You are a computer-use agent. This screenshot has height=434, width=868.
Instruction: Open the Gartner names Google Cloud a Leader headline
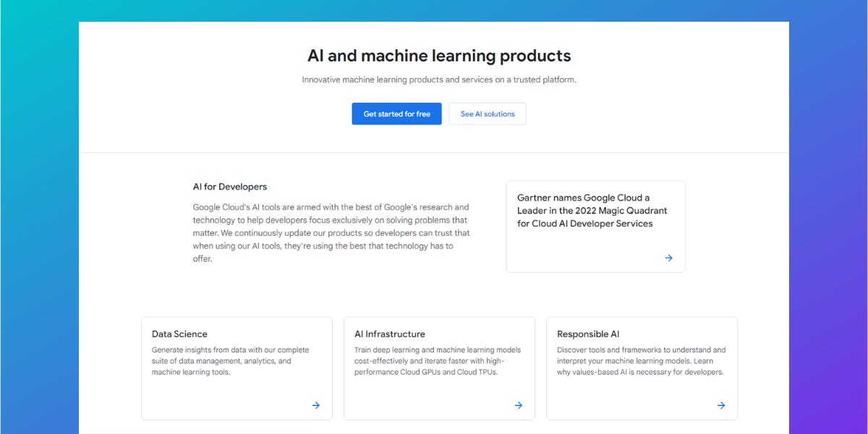[592, 210]
